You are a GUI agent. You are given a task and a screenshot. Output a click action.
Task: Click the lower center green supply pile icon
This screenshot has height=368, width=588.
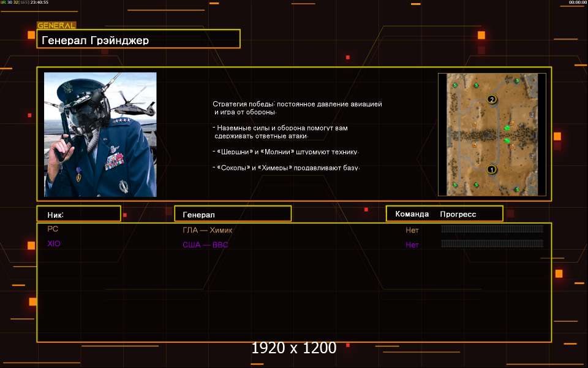tap(507, 141)
